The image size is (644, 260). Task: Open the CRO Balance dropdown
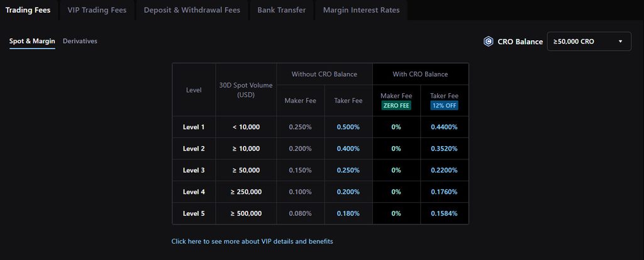coord(589,42)
